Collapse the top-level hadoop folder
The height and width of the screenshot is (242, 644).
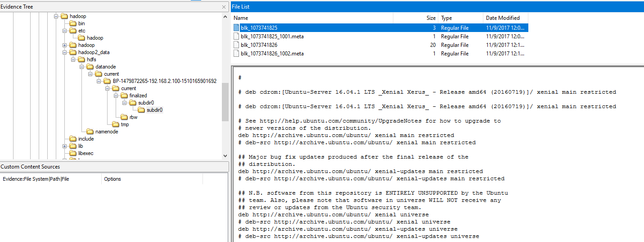(56, 16)
